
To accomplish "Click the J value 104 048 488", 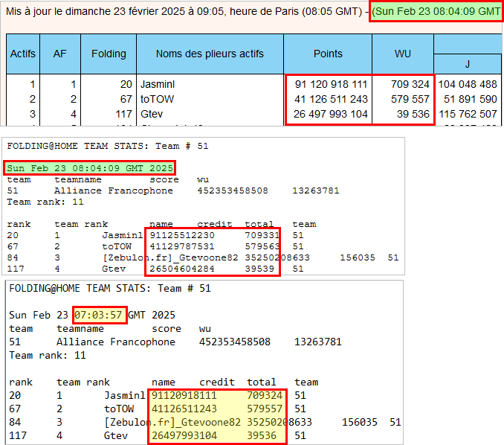I will coord(468,84).
